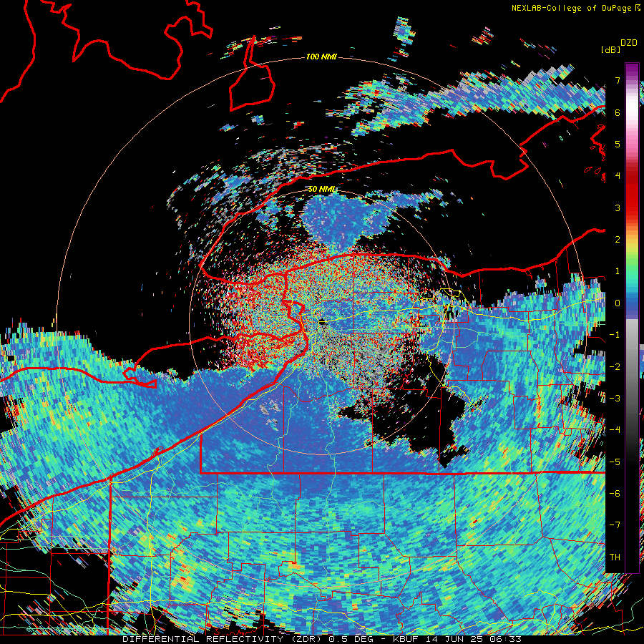Image resolution: width=644 pixels, height=644 pixels.
Task: Click the KBUF station identifier in caption
Action: pyautogui.click(x=406, y=639)
